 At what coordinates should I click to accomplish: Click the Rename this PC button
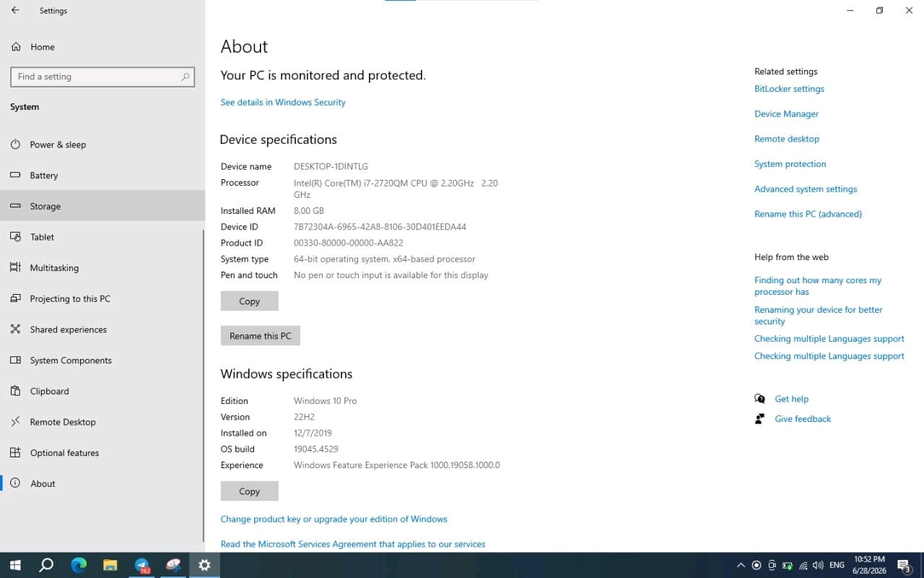[260, 336]
